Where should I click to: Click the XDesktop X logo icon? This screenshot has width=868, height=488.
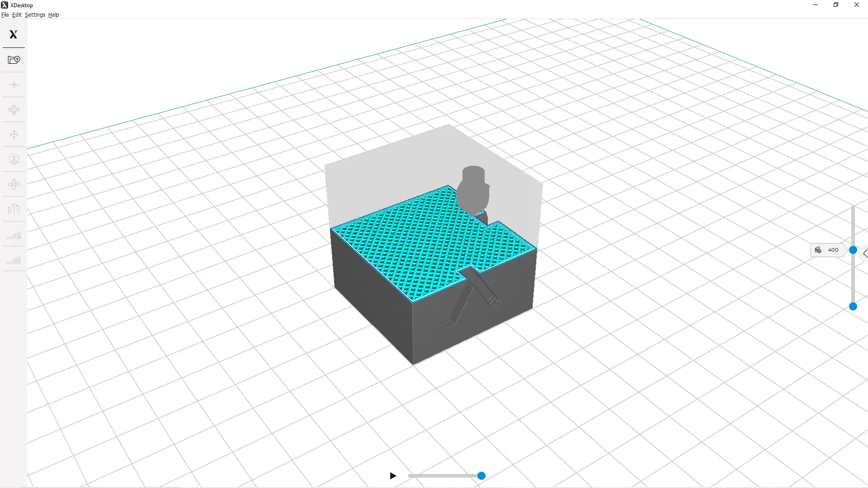pos(14,34)
